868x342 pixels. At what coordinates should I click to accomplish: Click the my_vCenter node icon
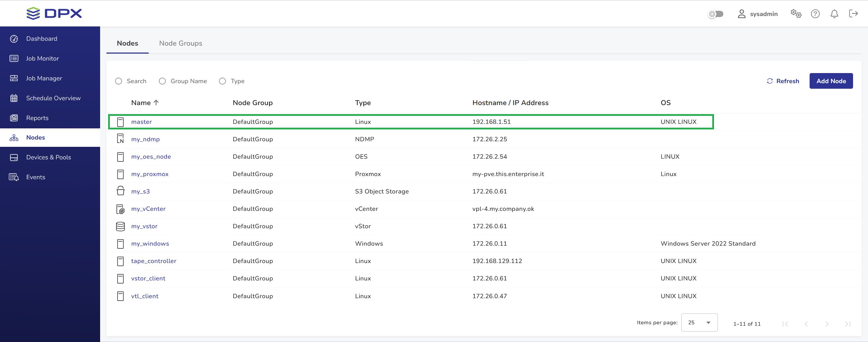pos(120,209)
